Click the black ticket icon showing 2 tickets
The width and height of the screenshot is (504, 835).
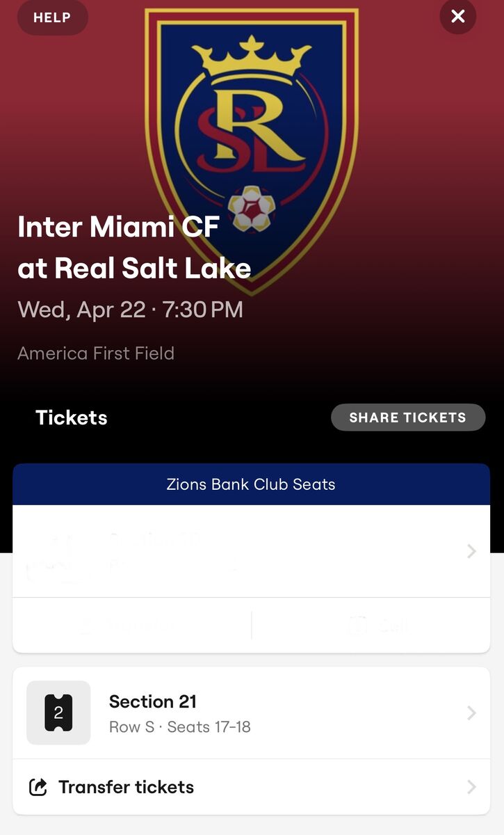click(x=58, y=713)
